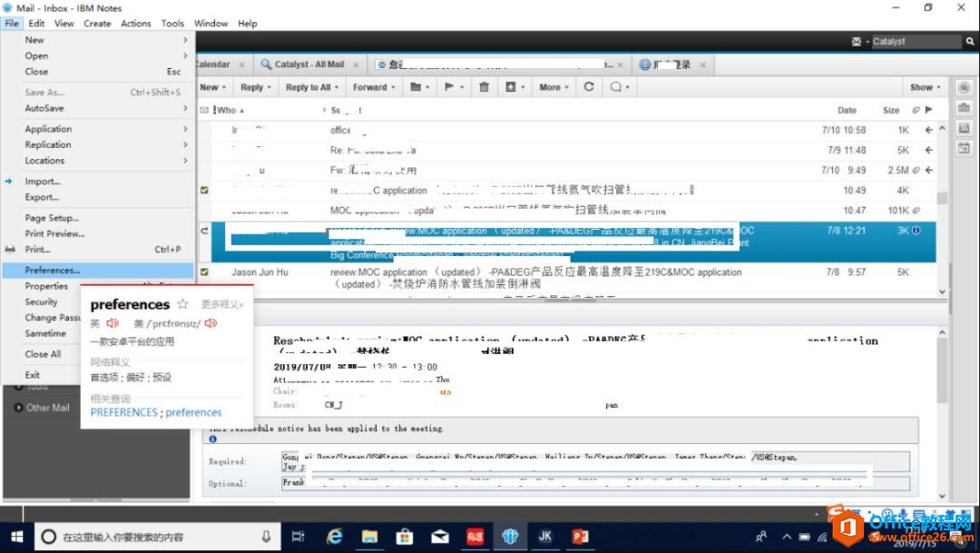Click the refresh icon in mail toolbar

pyautogui.click(x=589, y=87)
